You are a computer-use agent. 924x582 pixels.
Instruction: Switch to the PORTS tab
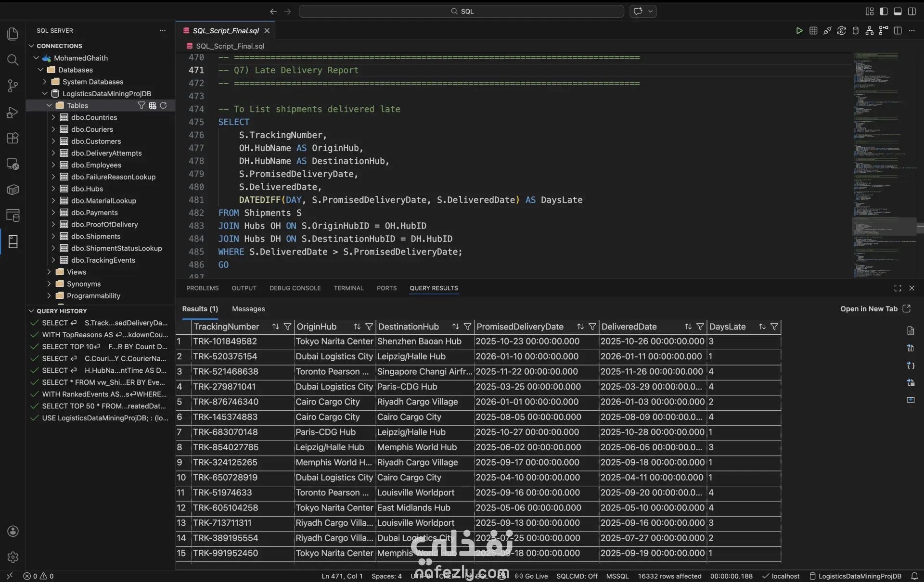point(387,288)
